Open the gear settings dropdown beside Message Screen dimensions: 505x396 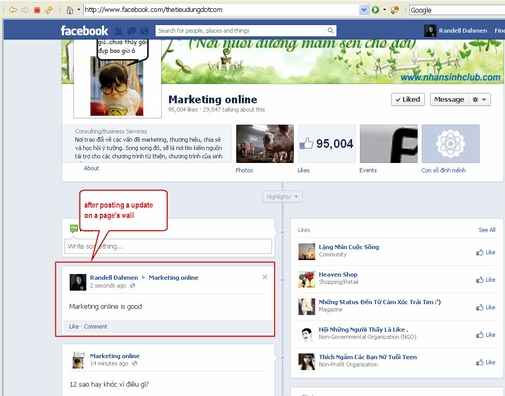(x=479, y=99)
